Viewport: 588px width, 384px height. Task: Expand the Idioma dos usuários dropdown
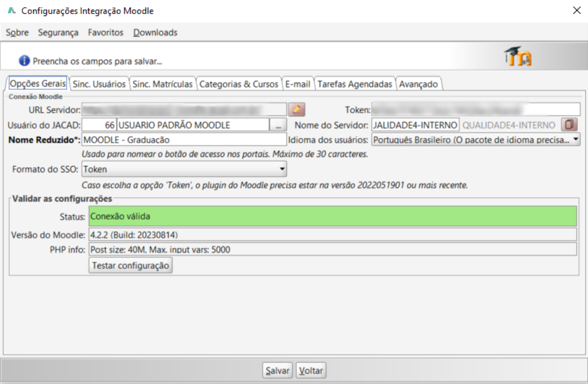tap(476, 140)
